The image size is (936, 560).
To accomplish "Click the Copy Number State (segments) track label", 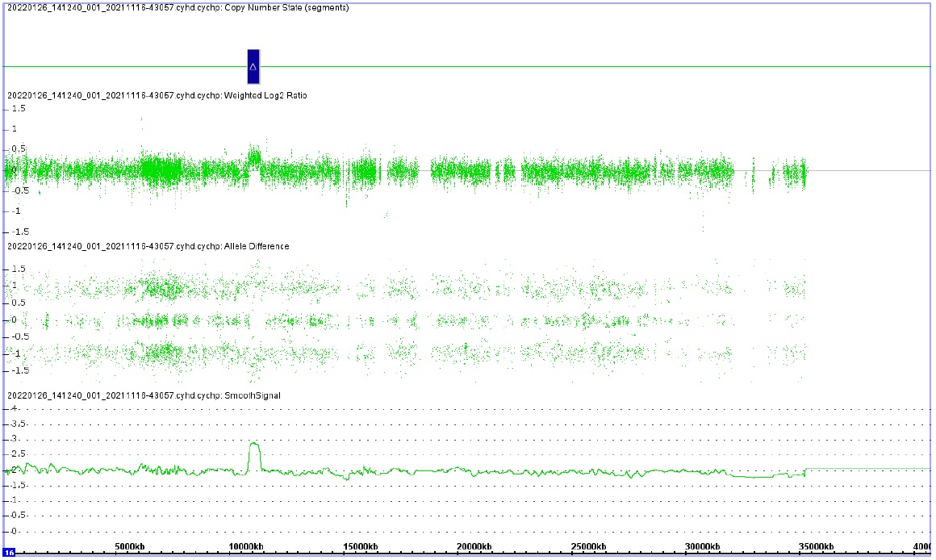I will tap(178, 8).
